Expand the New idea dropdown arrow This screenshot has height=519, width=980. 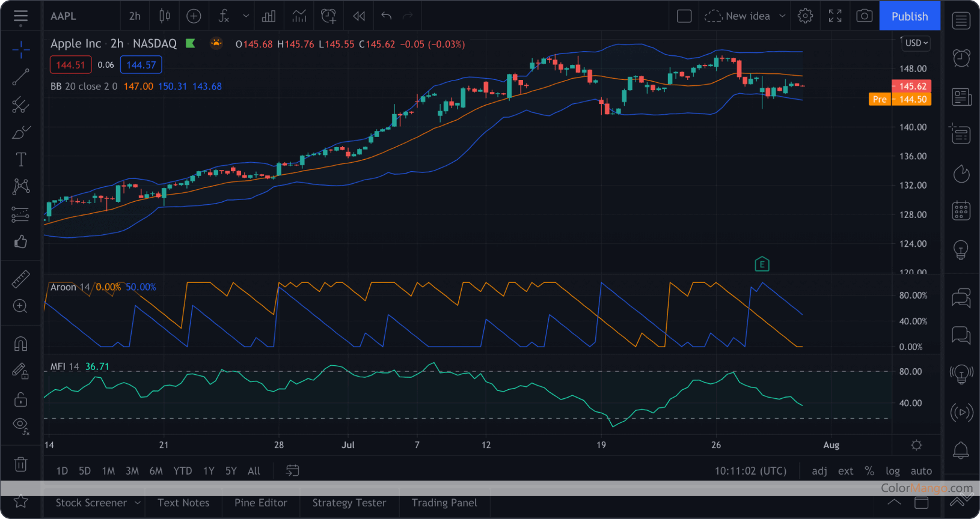tap(782, 16)
